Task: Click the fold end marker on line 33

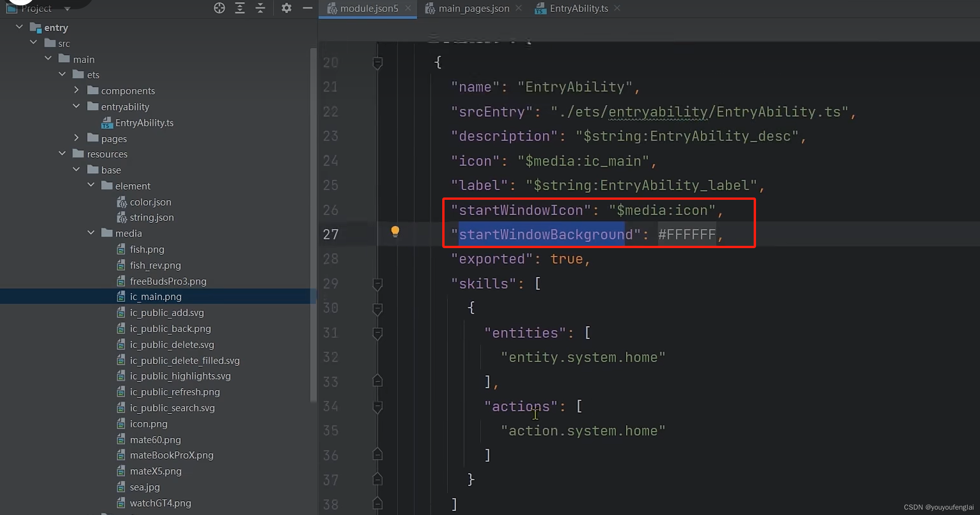Action: tap(377, 381)
